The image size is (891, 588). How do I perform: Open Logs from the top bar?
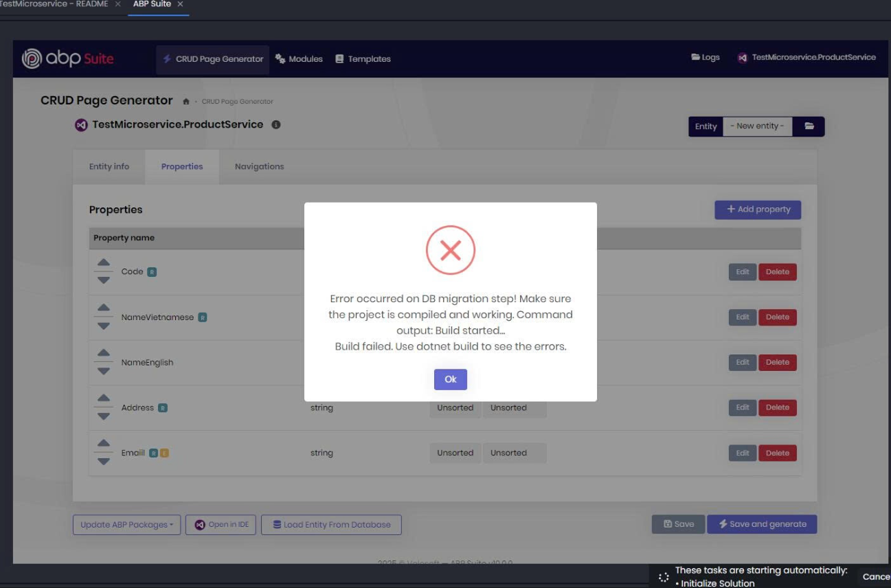(x=706, y=58)
